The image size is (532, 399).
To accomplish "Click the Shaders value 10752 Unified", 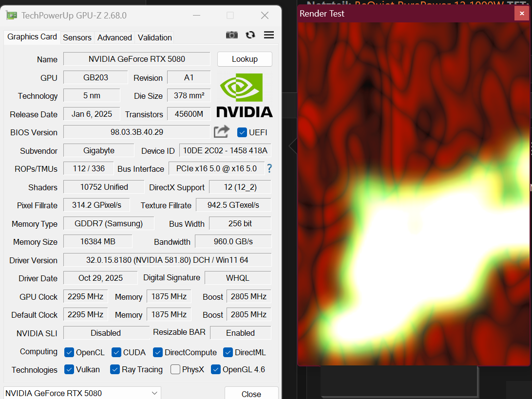I will (104, 187).
